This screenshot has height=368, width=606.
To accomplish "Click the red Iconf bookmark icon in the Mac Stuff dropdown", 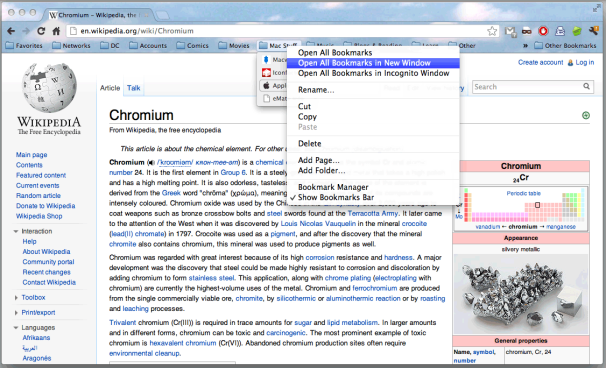I will pos(266,73).
